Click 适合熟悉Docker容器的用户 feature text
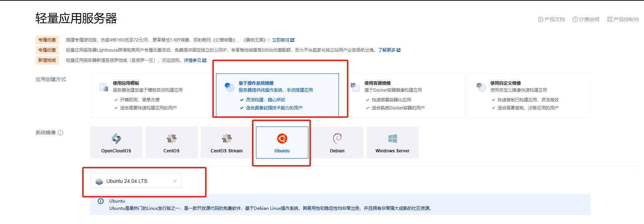The image size is (644, 224). 398,108
